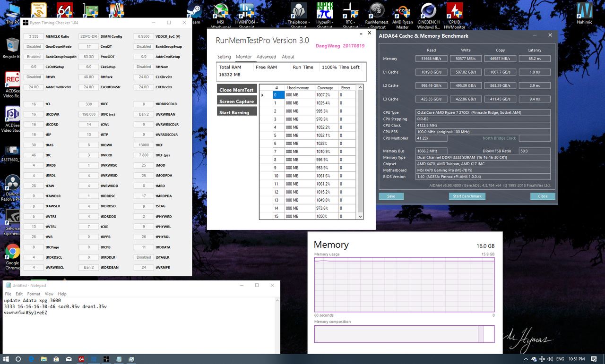Open the Cortana search circle on taskbar
This screenshot has width=605, height=364.
(x=18, y=359)
